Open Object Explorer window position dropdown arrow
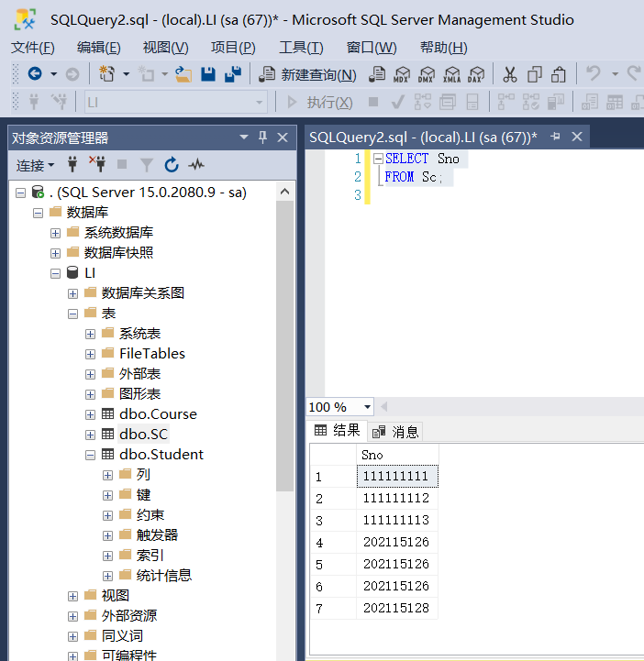644x661 pixels. (x=244, y=137)
